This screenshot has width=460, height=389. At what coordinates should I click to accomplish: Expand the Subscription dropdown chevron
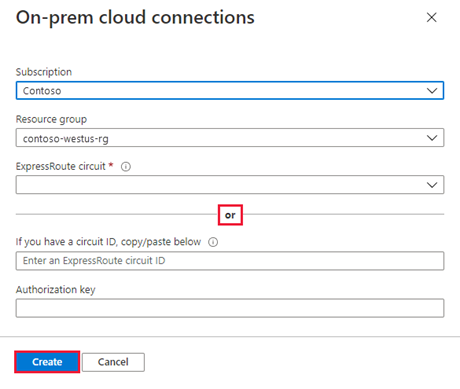[432, 91]
